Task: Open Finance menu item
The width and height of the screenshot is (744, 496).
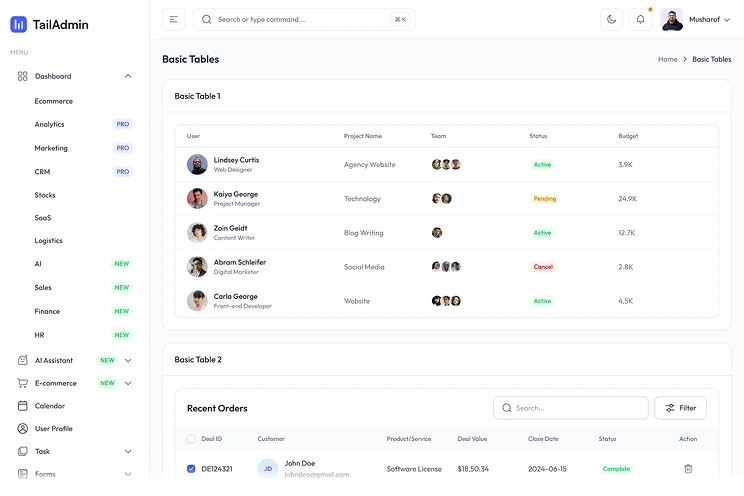Action: pyautogui.click(x=47, y=311)
